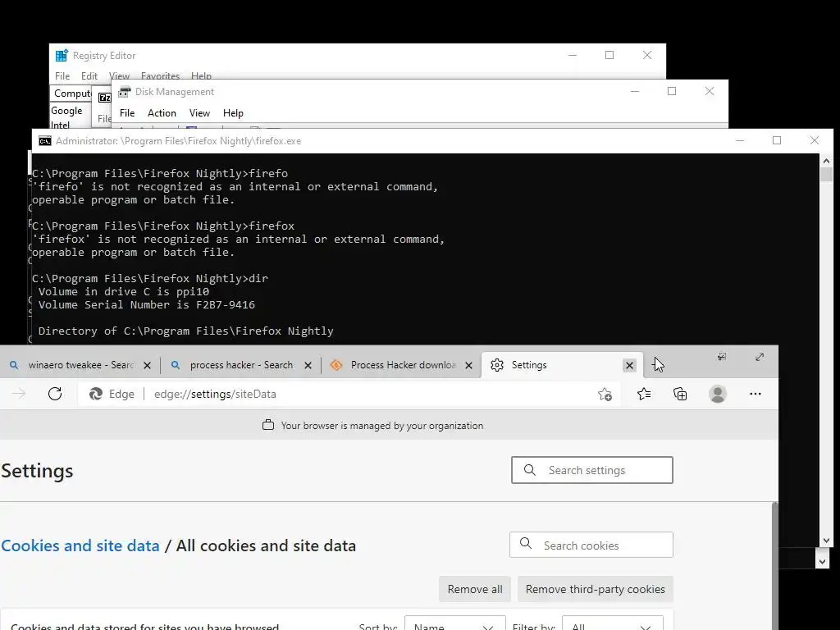Viewport: 840px width, 630px height.
Task: Click the Process Hacker tab favicon
Action: 336,365
